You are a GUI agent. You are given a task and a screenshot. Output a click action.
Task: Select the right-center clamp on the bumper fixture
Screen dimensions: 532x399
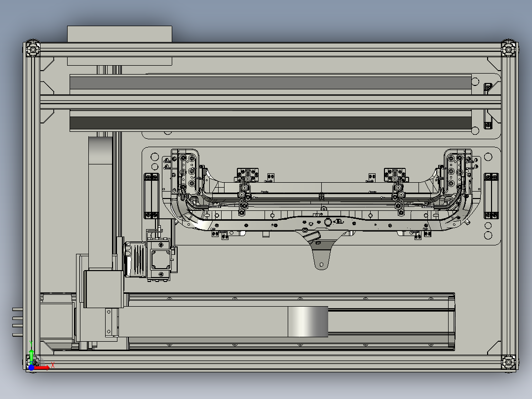click(x=397, y=192)
